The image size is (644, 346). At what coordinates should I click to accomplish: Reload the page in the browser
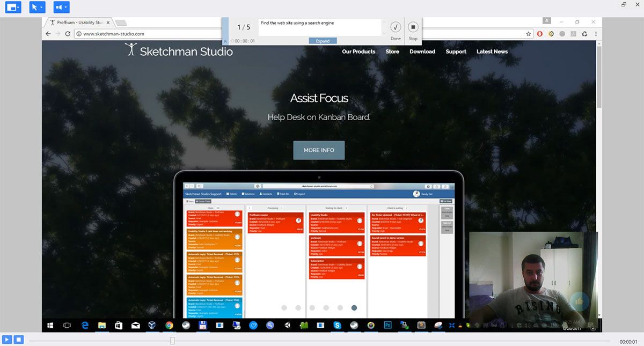[x=68, y=33]
